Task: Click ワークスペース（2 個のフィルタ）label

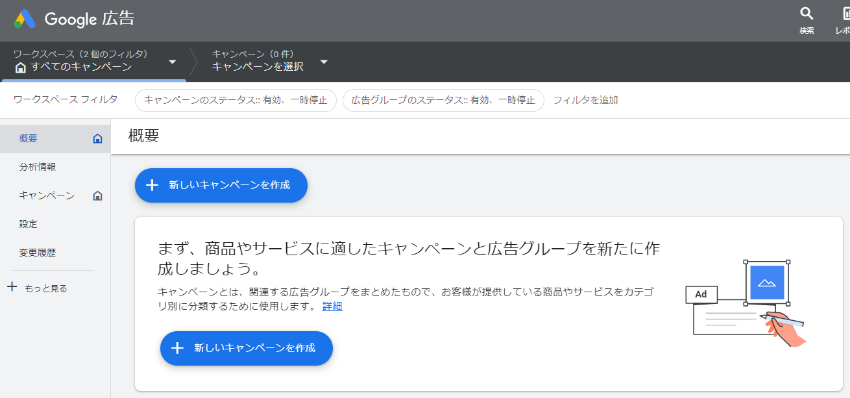Action: [80, 54]
